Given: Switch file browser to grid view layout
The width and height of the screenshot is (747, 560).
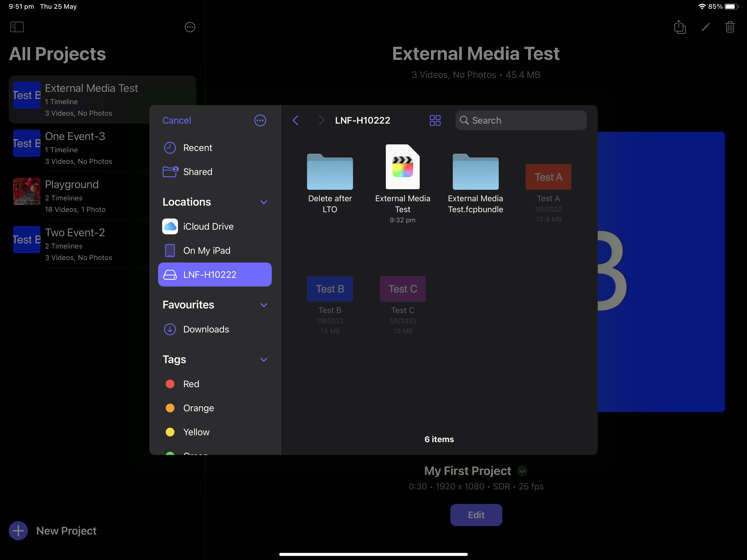Looking at the screenshot, I should pos(435,120).
